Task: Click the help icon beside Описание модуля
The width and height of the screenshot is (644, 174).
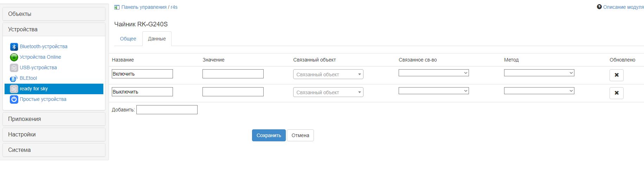Action: click(x=599, y=7)
